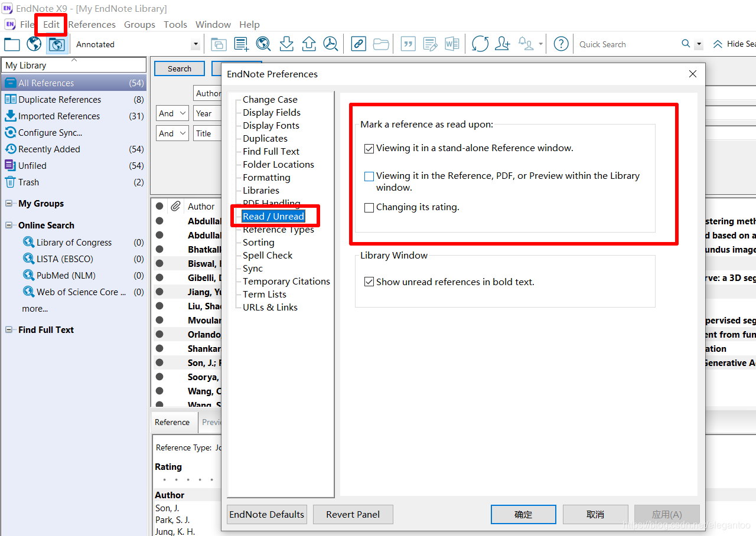Open the Annotated output style dropdown

point(195,44)
